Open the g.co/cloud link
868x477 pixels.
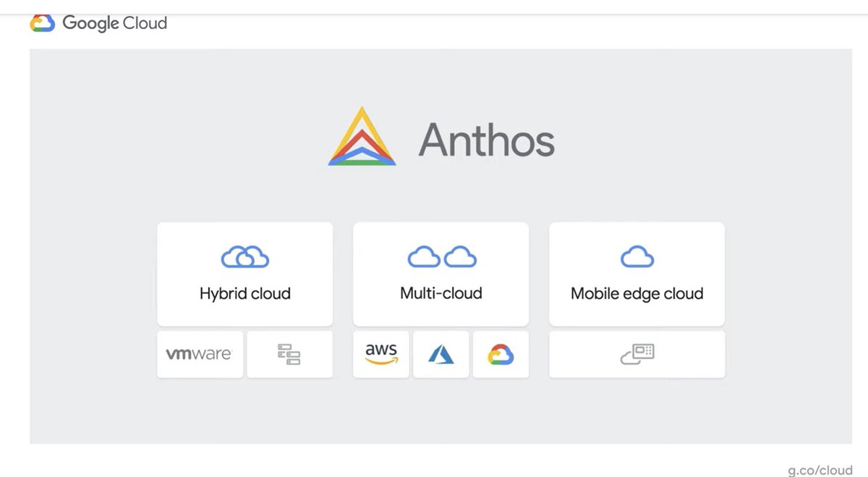click(x=820, y=470)
